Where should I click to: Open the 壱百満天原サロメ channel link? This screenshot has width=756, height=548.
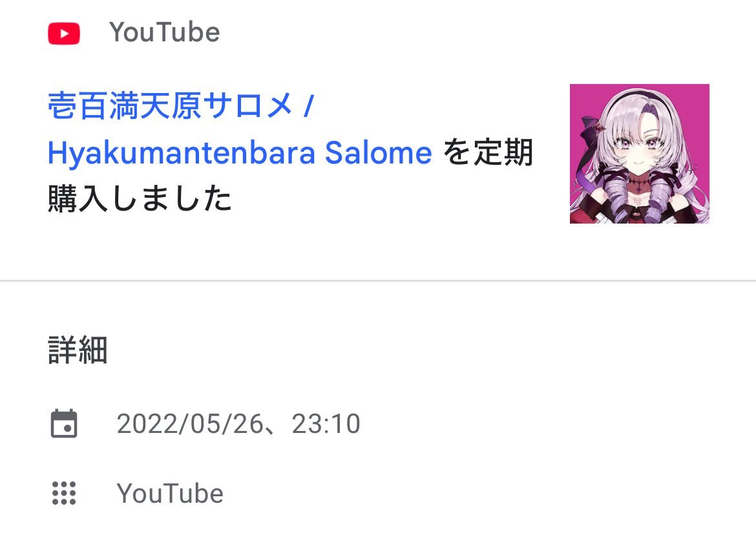click(171, 105)
